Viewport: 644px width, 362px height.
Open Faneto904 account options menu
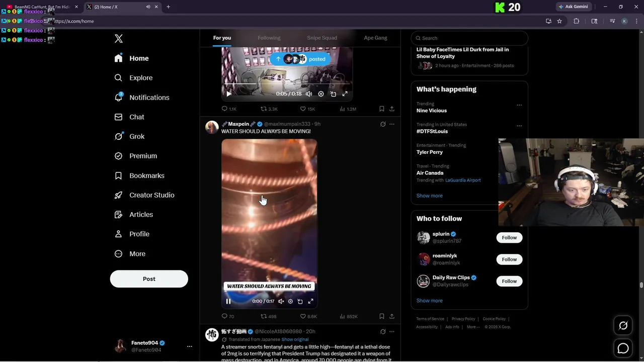[189, 346]
